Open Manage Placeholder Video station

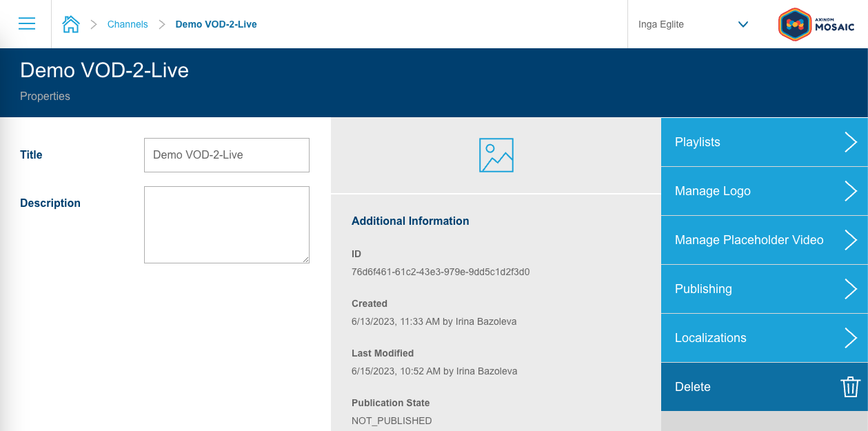(749, 240)
